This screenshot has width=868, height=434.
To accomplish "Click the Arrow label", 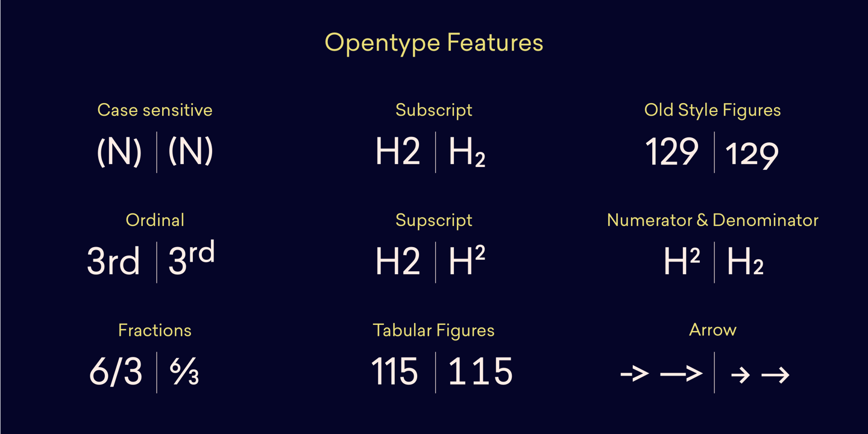I will pos(712,330).
